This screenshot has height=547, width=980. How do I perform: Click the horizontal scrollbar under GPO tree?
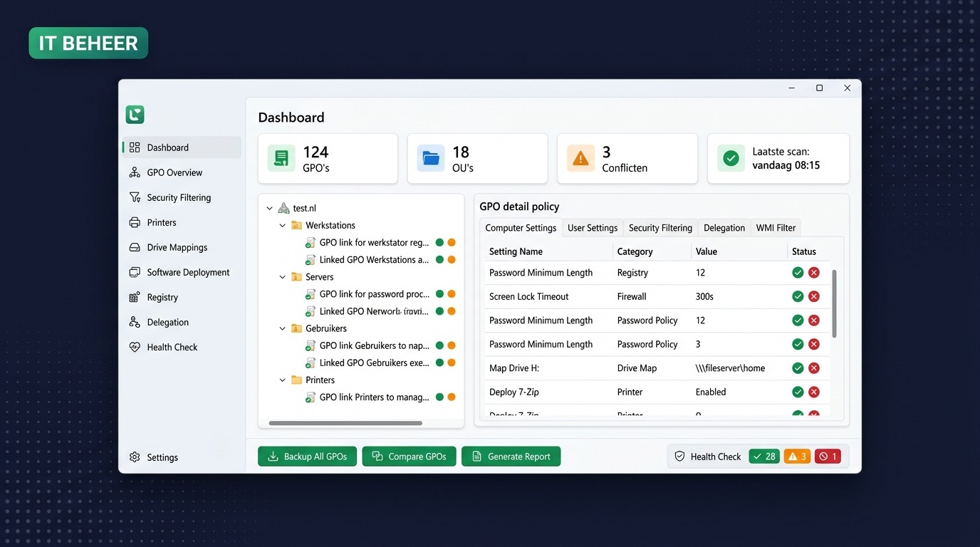(345, 423)
